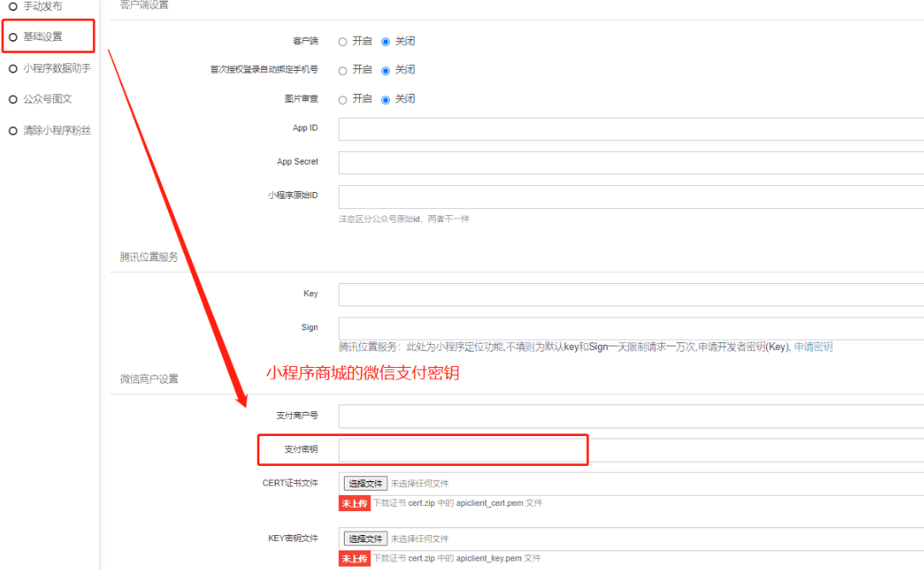The height and width of the screenshot is (570, 924).
Task: Enable 客户端 with 开启 radio
Action: point(343,42)
